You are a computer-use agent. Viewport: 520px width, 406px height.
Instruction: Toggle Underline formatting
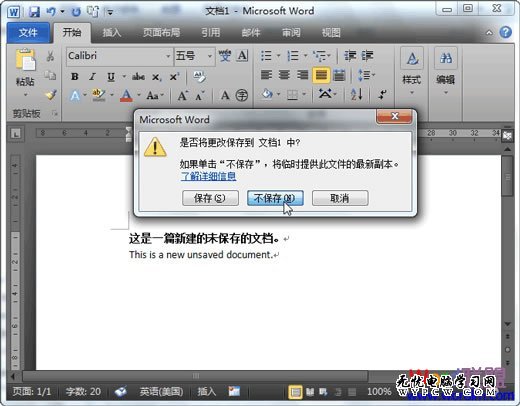click(x=111, y=77)
